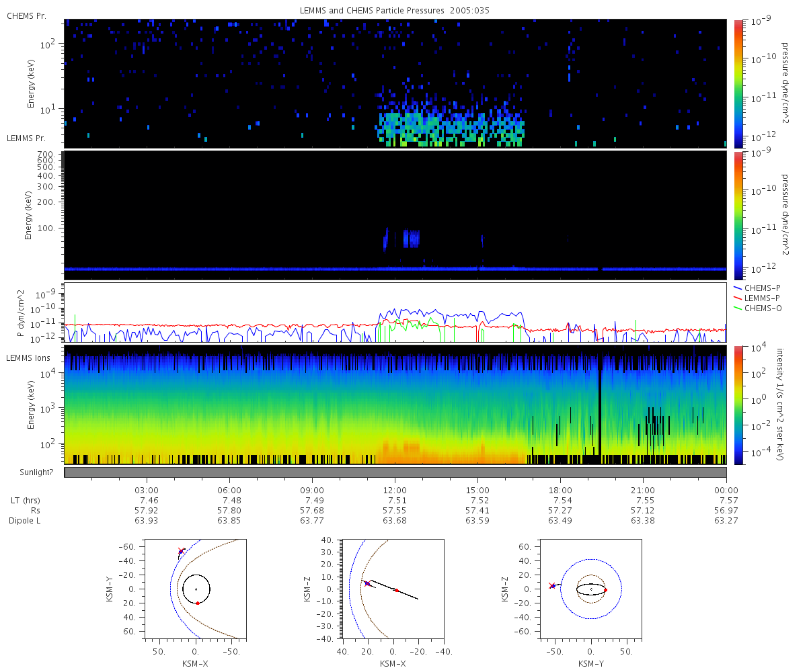Click the "Dipole L" row label
Screen dimensions: 807x672
24,521
